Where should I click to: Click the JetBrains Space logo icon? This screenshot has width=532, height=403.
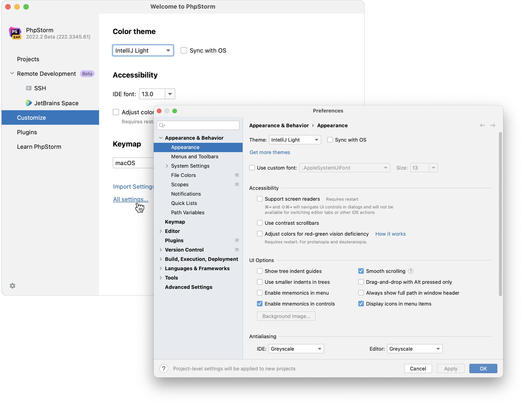tap(29, 103)
